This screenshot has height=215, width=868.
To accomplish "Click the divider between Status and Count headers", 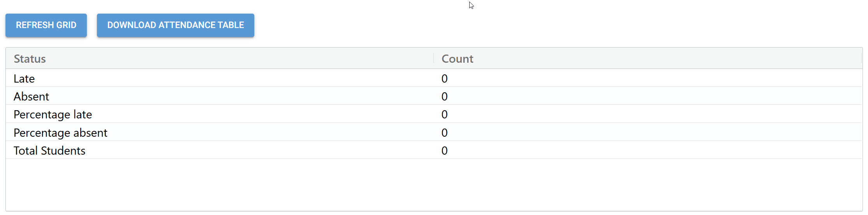I will (x=433, y=58).
